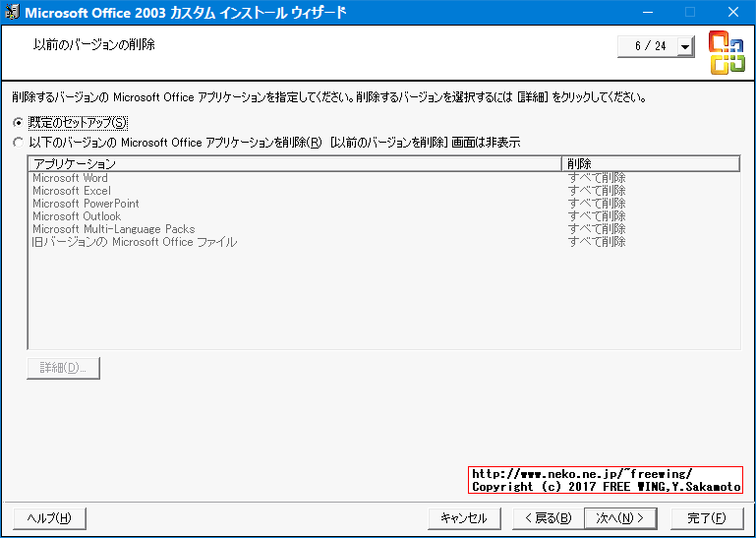Click the 6 / 24 page number field
Viewport: 756px width, 538px height.
(x=648, y=47)
